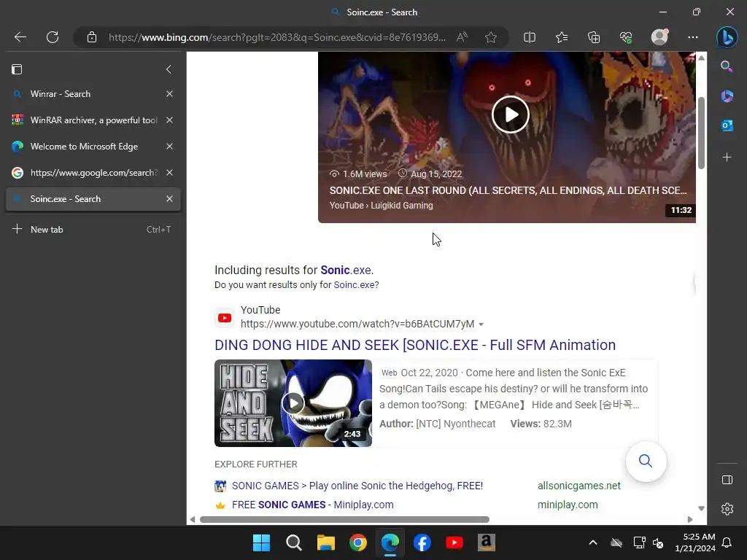This screenshot has width=747, height=560.
Task: Expand the YouTube URL dropdown arrow
Action: [481, 324]
